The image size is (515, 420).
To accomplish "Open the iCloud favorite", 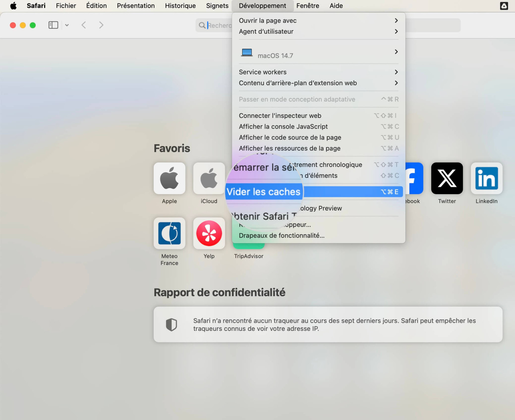I will pos(209,178).
